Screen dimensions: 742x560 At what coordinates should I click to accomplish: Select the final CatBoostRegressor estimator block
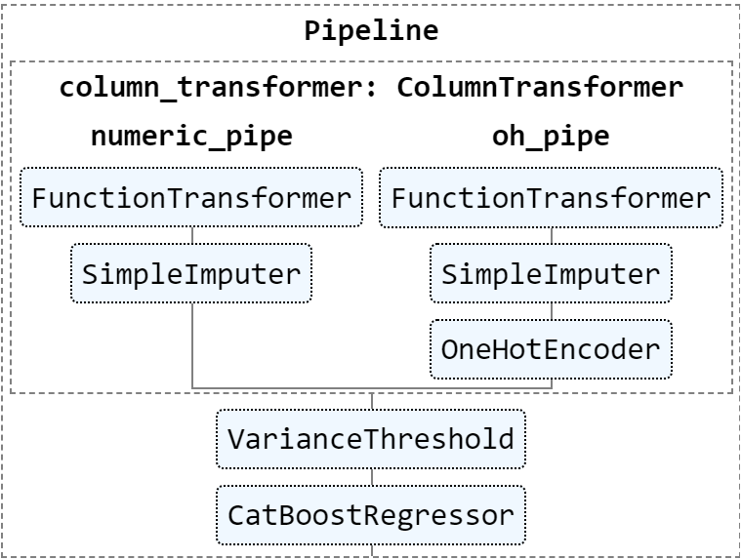pyautogui.click(x=371, y=515)
